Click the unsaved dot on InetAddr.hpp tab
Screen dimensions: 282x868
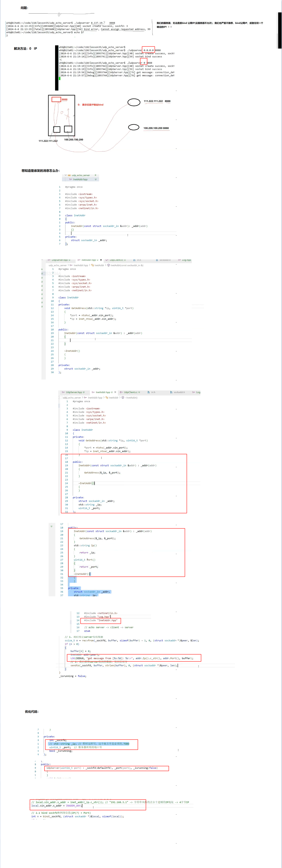101,260
